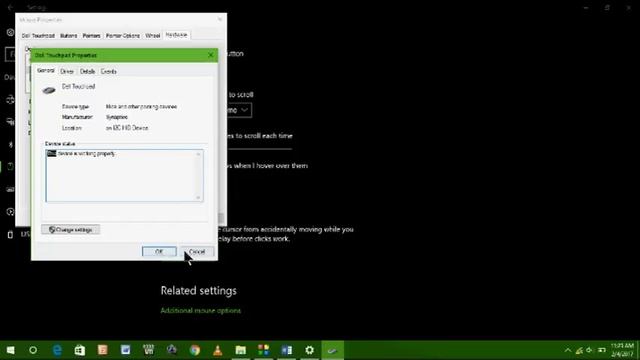Click the Dell Touchpad device name
640x360 pixels.
78,87
